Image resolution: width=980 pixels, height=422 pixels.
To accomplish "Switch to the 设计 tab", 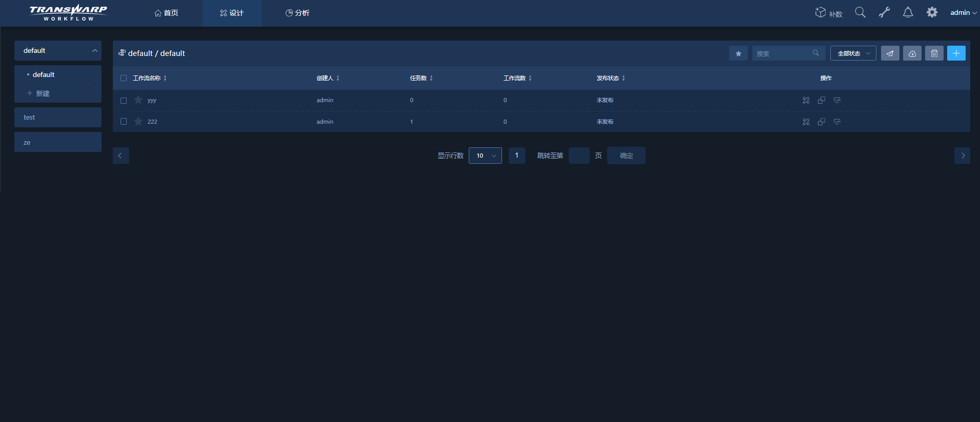I will pyautogui.click(x=232, y=13).
